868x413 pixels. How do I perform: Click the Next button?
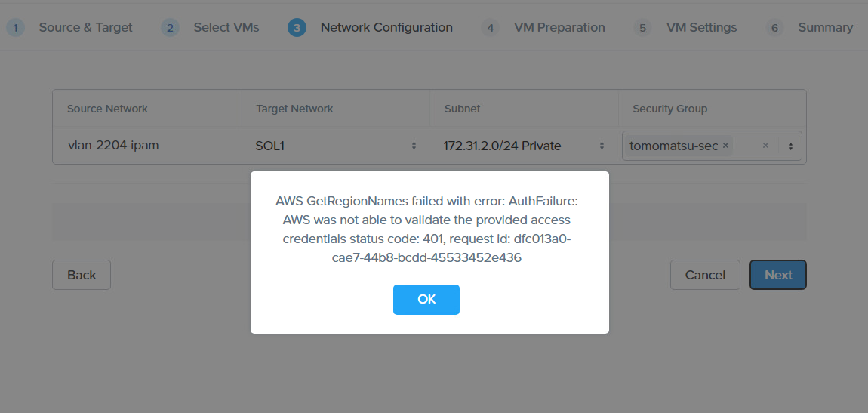(778, 275)
